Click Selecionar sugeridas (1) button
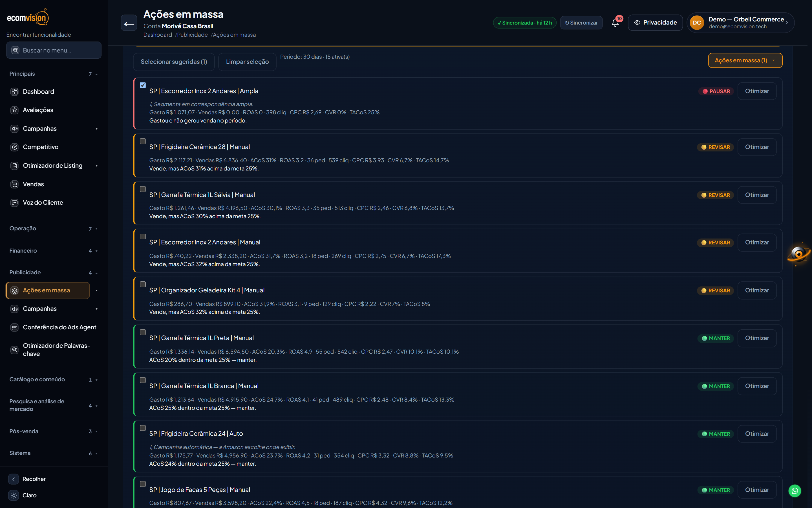The image size is (812, 508). pos(174,62)
